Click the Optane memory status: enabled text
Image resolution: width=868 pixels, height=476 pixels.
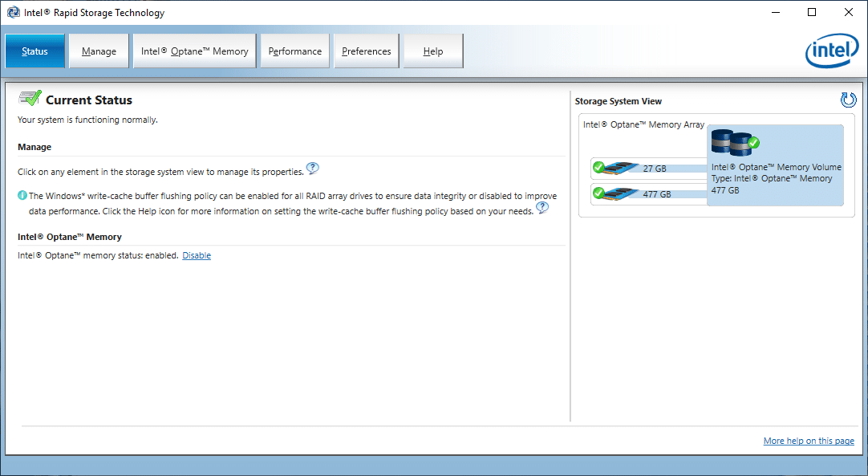(x=98, y=255)
